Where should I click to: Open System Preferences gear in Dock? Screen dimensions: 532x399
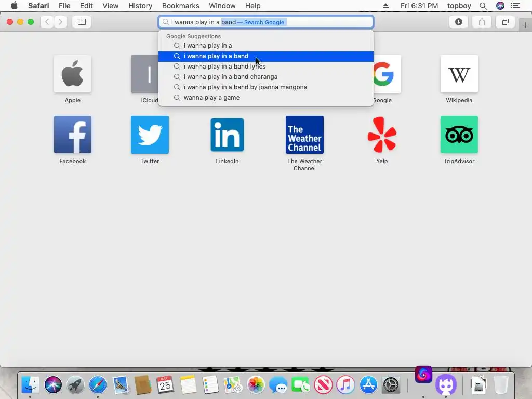(391, 385)
